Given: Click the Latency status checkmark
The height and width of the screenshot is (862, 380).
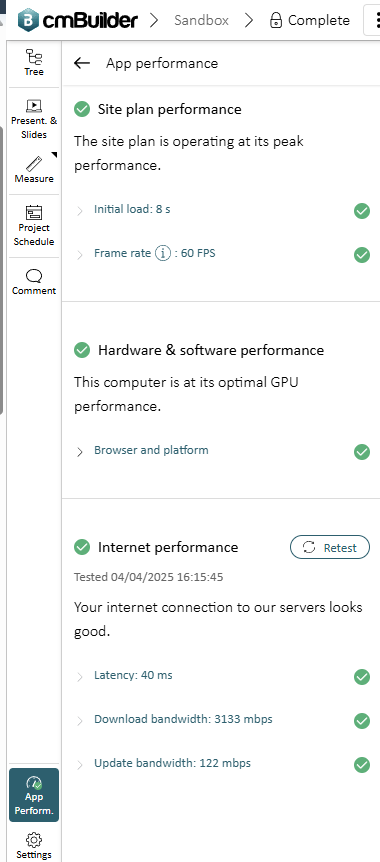Looking at the screenshot, I should click(x=362, y=677).
